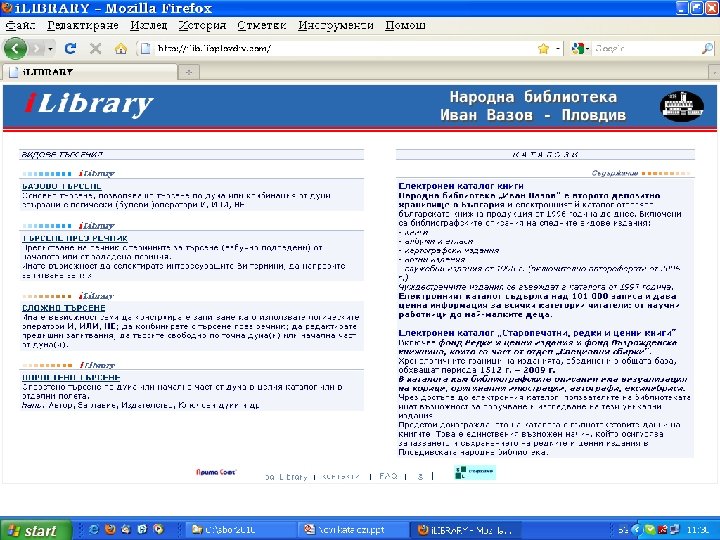The height and width of the screenshot is (540, 720).
Task: Click the Google search box
Action: (647, 48)
